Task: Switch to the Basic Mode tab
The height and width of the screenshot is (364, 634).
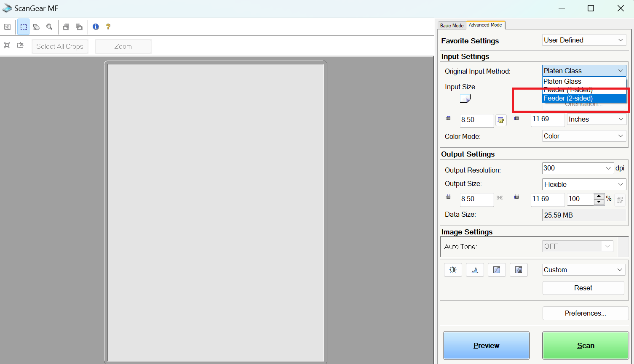Action: (452, 26)
